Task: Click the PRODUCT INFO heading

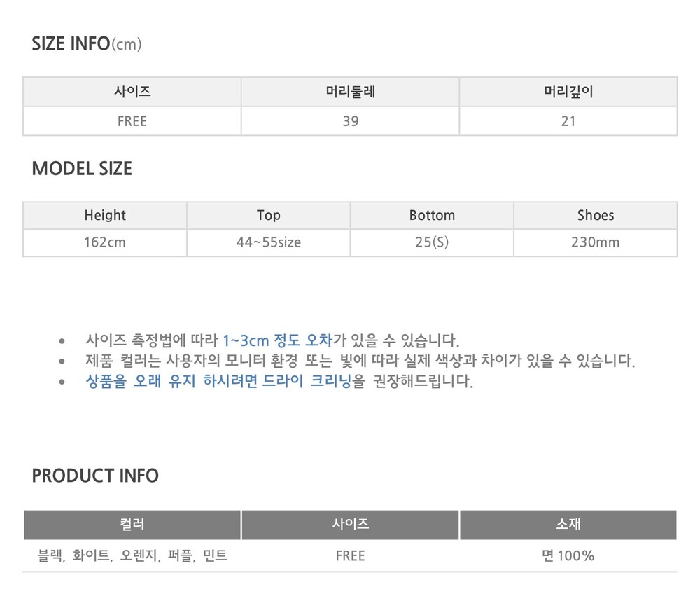Action: click(95, 476)
